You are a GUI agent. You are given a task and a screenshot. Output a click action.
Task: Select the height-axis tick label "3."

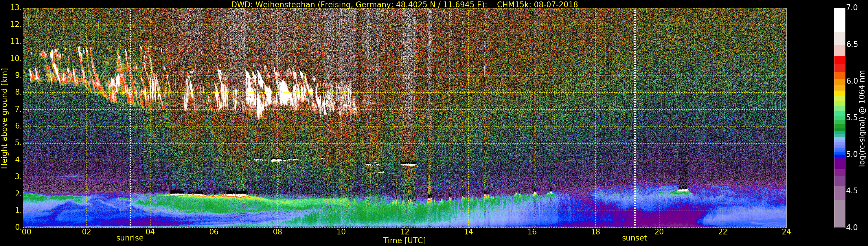point(19,177)
